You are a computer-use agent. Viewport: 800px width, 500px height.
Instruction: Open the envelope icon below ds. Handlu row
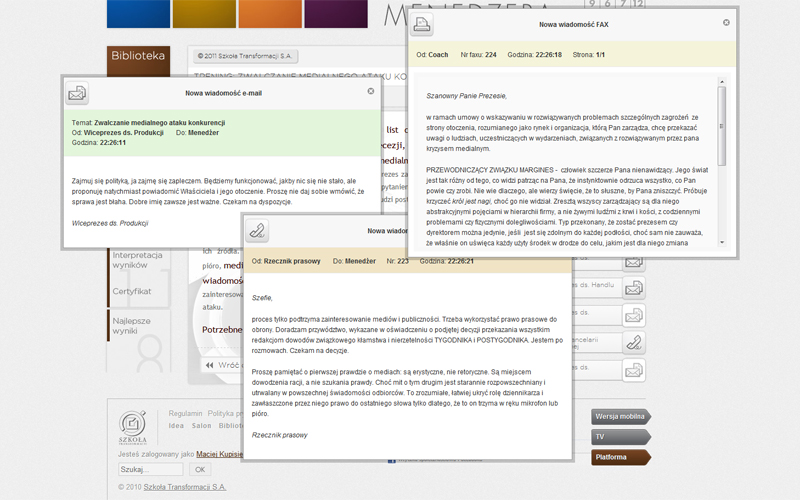pos(634,316)
